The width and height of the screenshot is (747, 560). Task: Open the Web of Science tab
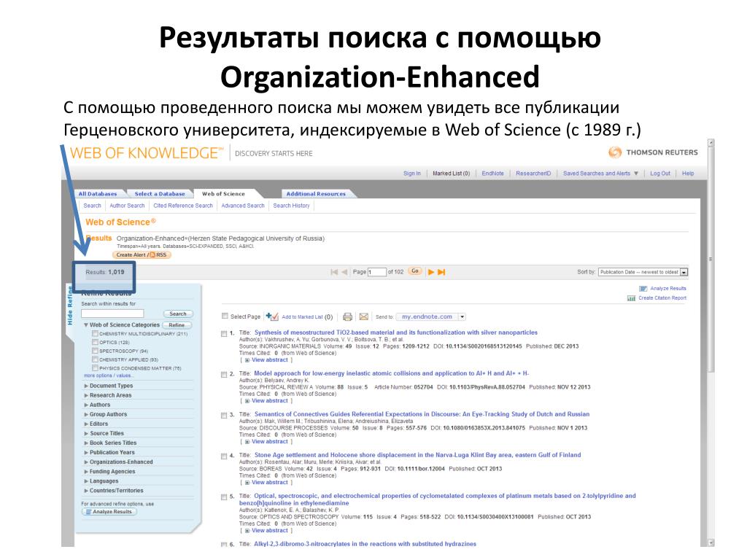click(x=223, y=194)
